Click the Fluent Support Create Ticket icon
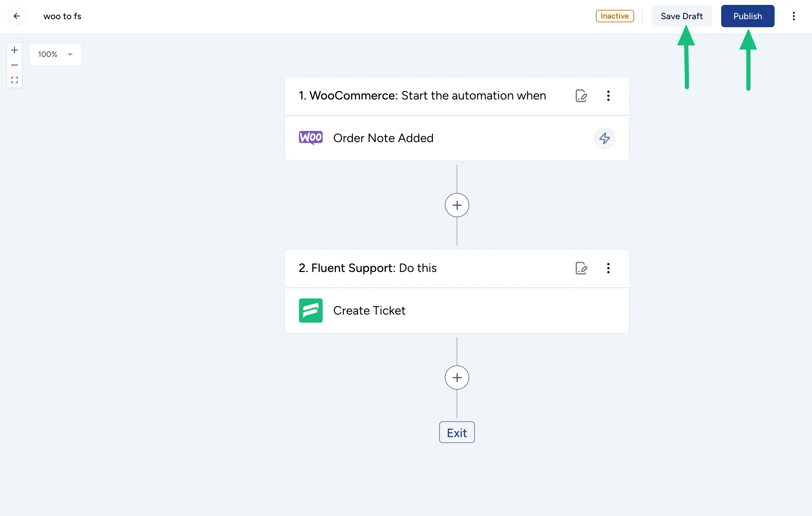Viewport: 812px width, 516px height. coord(311,310)
